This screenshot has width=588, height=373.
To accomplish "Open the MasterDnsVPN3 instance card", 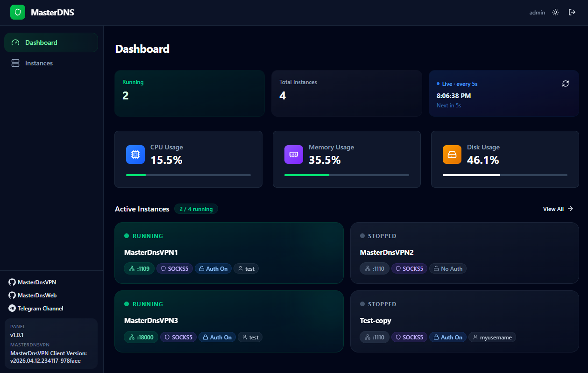I will point(229,321).
